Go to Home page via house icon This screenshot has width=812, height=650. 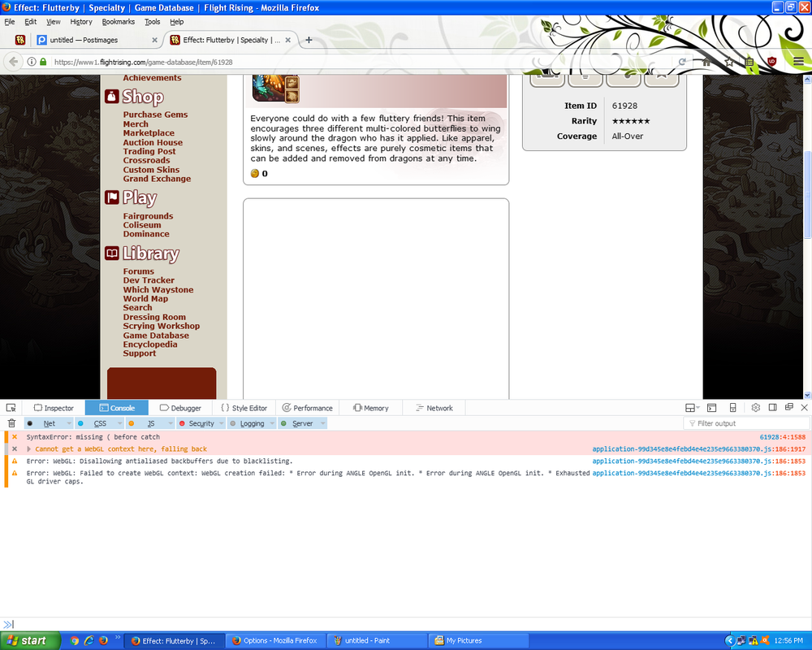[x=706, y=62]
